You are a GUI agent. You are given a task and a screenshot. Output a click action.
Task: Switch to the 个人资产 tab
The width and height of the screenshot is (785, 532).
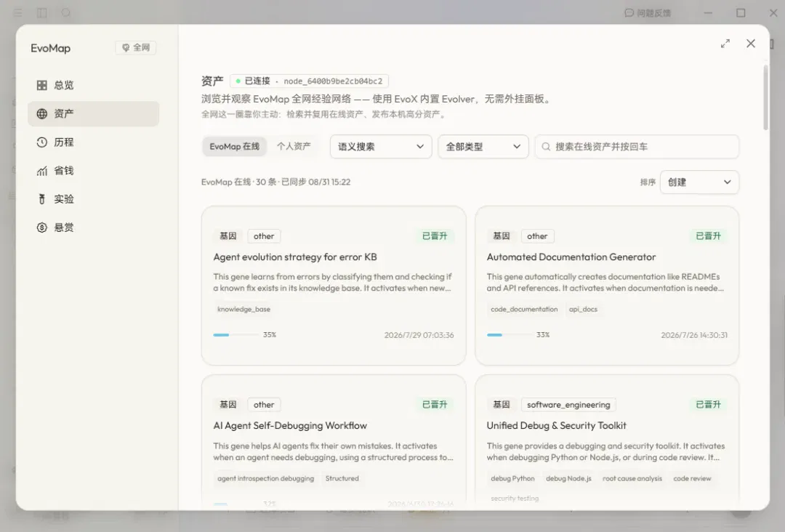(x=294, y=147)
